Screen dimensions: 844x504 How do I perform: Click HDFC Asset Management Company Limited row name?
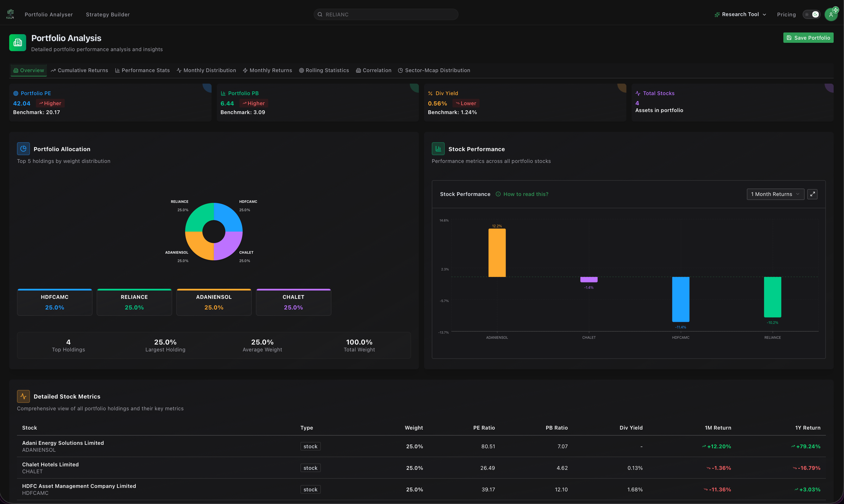point(79,486)
